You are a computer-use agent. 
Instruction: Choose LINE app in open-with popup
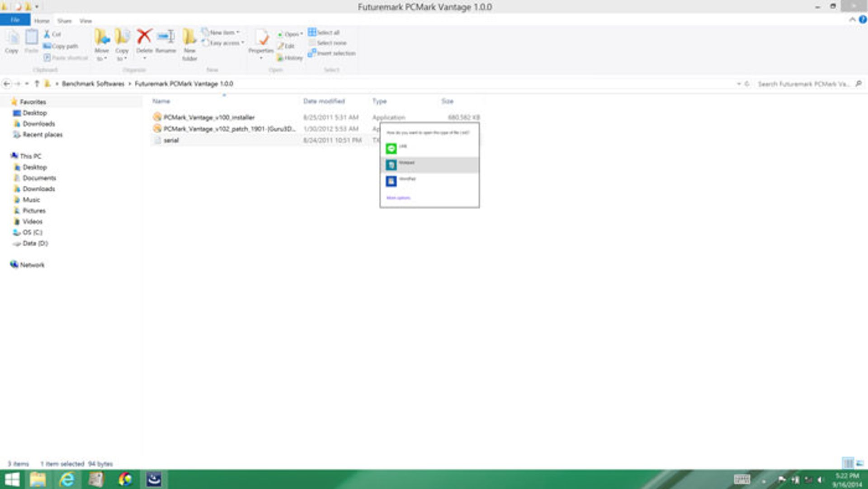coord(391,148)
